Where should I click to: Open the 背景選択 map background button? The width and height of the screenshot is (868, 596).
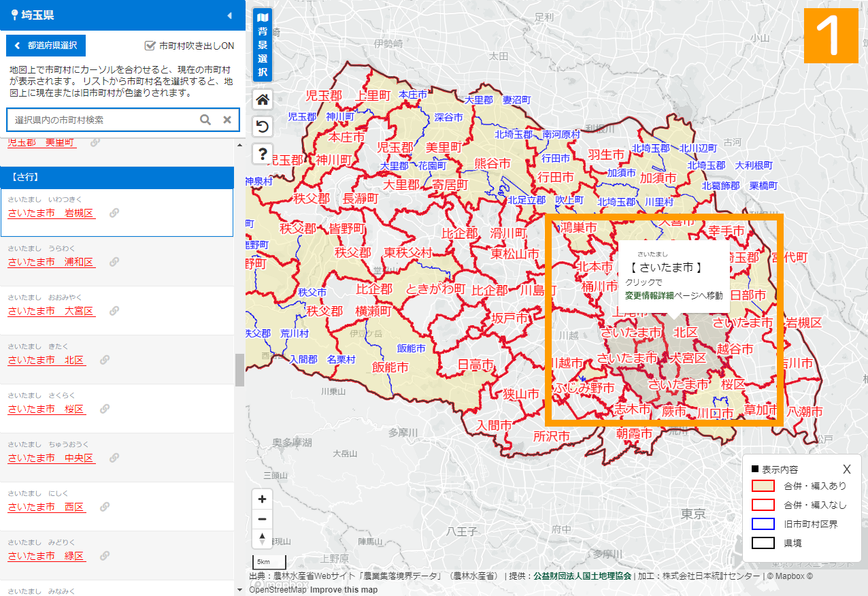[263, 45]
